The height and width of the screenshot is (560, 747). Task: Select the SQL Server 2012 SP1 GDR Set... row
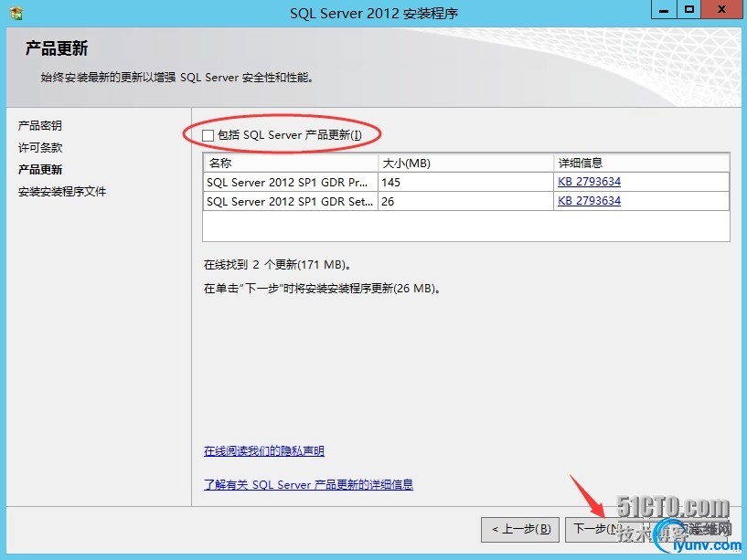click(466, 201)
